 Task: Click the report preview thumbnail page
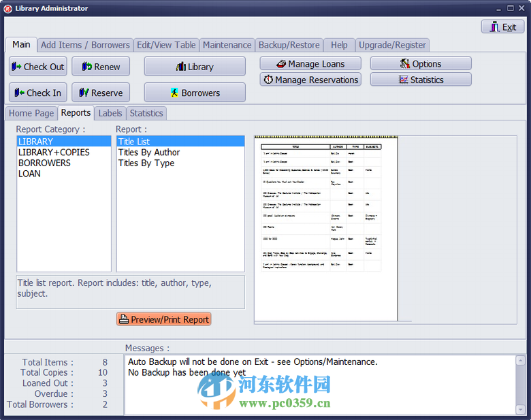326,228
